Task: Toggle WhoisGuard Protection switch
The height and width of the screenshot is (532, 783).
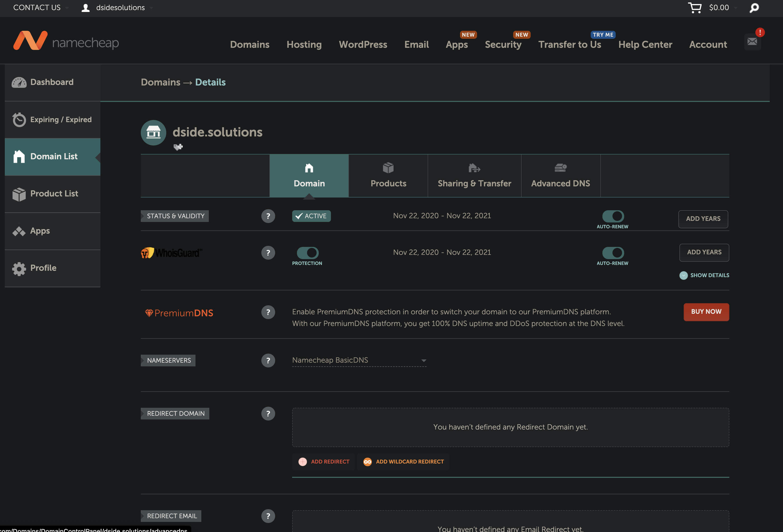Action: (308, 252)
